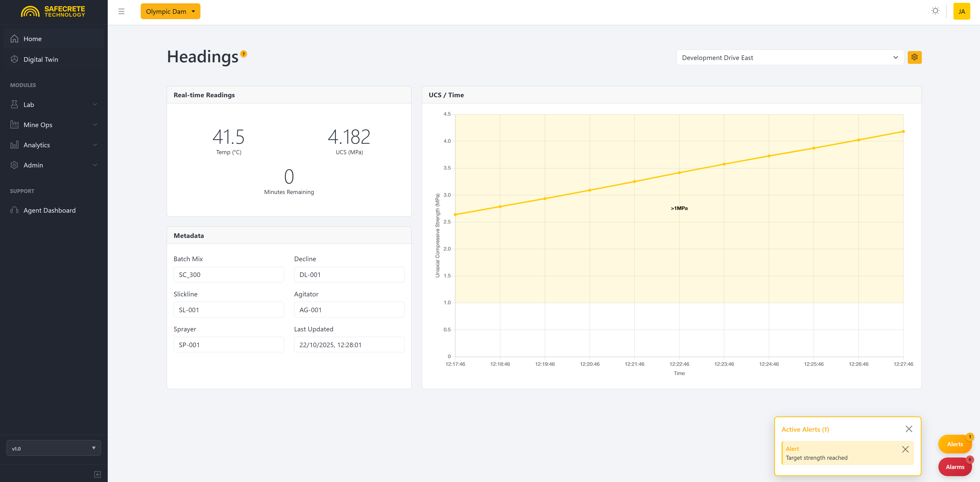Viewport: 980px width, 482px height.
Task: Open the Agent Dashboard page
Action: pos(49,210)
